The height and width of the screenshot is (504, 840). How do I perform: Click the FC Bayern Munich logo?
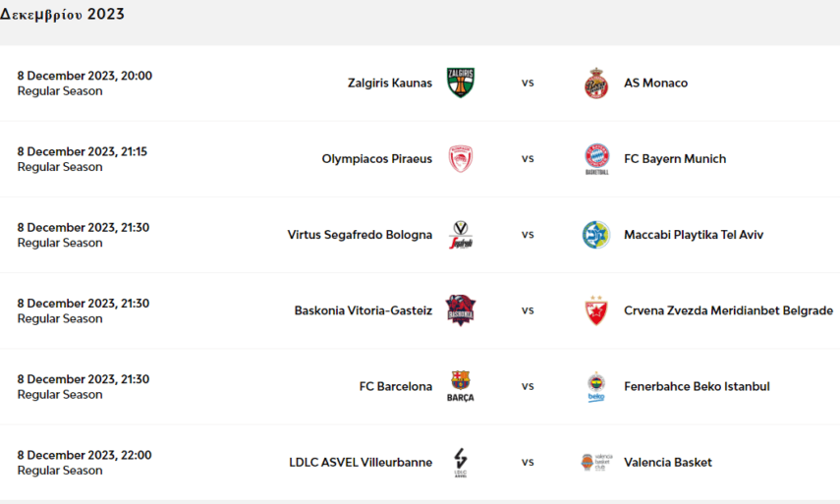(596, 159)
